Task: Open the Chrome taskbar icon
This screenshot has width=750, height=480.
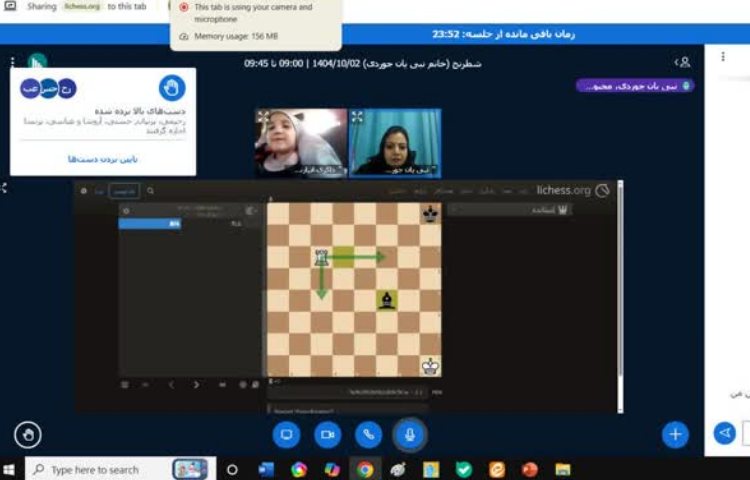Action: [364, 470]
